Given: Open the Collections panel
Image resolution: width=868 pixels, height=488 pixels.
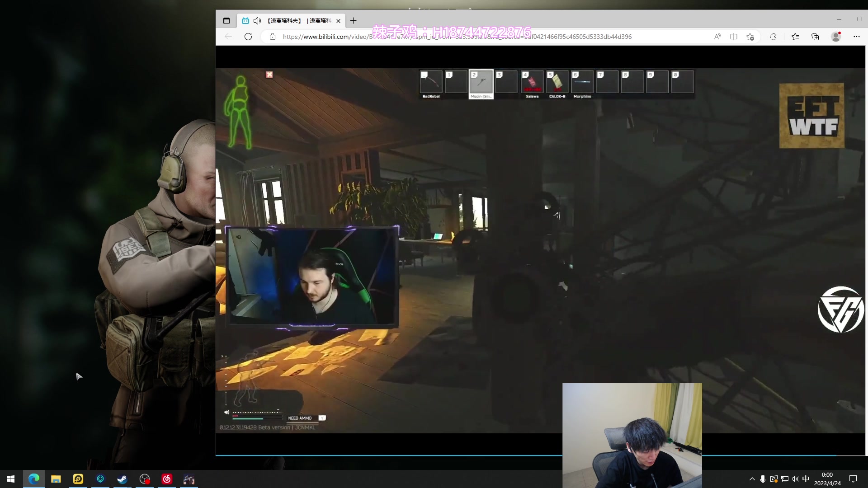Looking at the screenshot, I should point(815,37).
